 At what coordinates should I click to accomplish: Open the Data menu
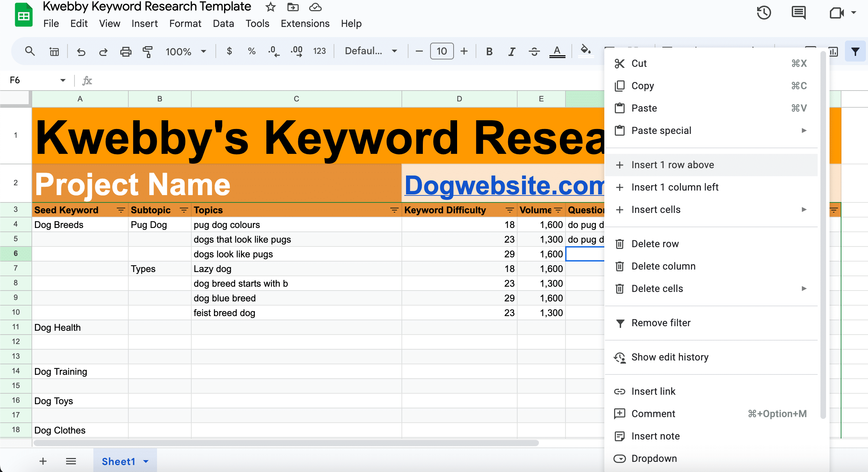pyautogui.click(x=223, y=23)
